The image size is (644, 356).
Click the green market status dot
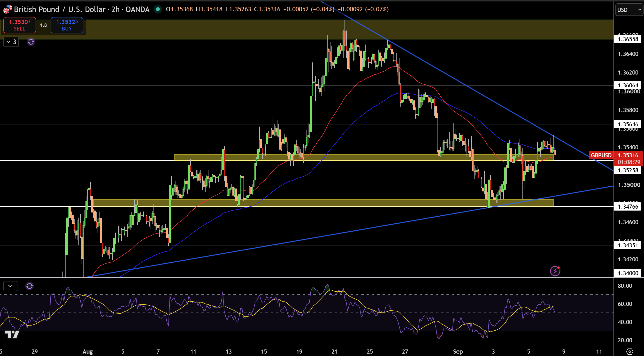point(158,9)
